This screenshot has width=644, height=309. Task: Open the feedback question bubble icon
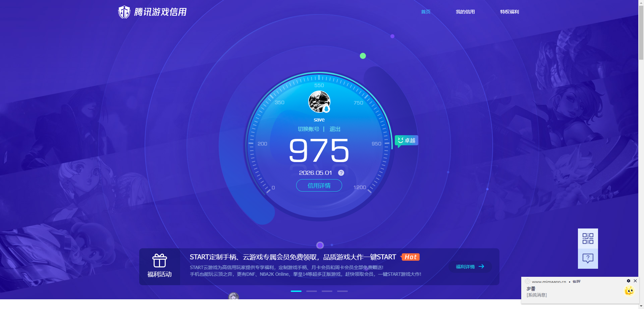click(588, 258)
